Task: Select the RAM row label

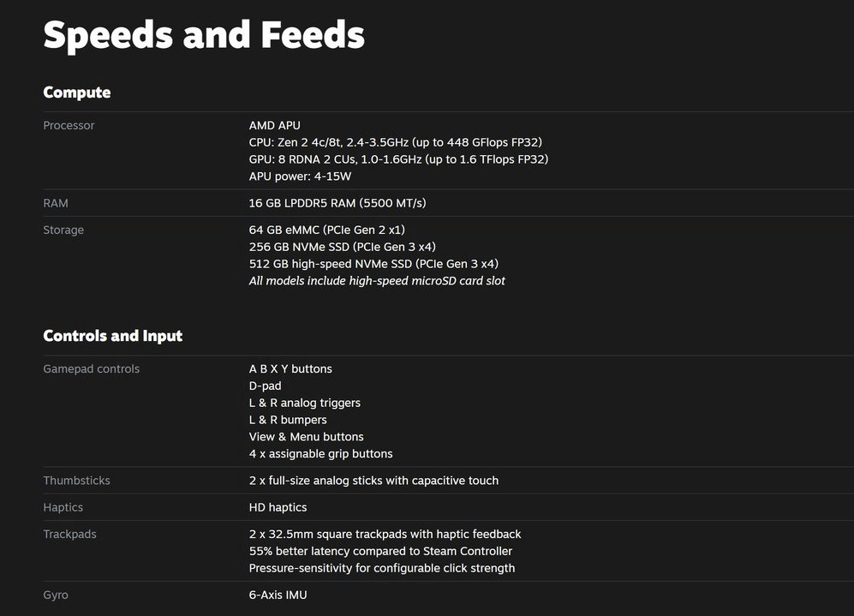Action: point(56,203)
